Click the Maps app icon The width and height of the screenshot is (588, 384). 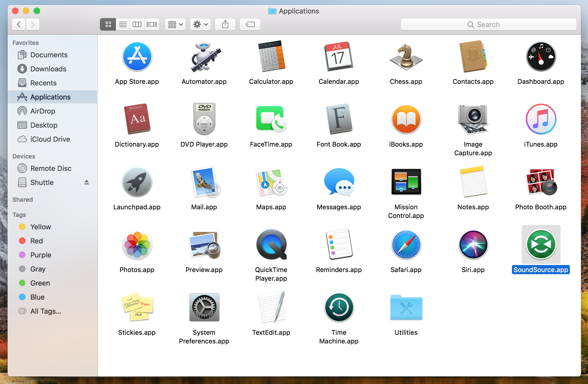(x=271, y=182)
